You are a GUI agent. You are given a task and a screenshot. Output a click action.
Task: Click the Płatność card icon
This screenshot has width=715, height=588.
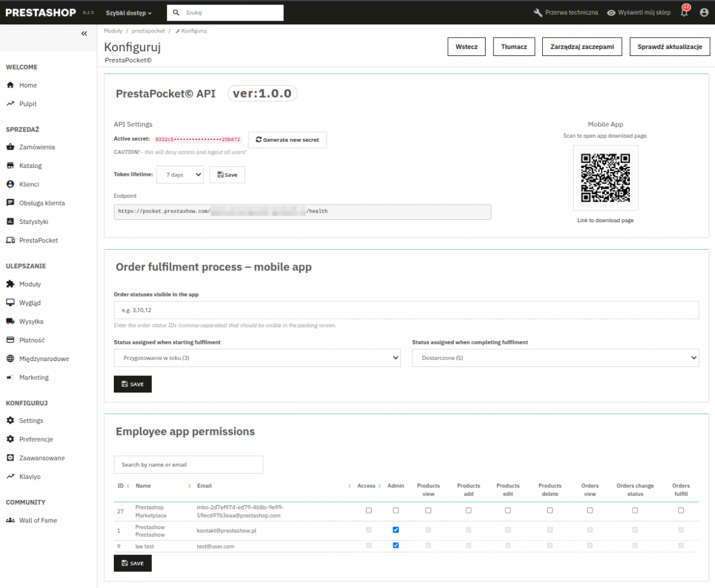coord(10,340)
